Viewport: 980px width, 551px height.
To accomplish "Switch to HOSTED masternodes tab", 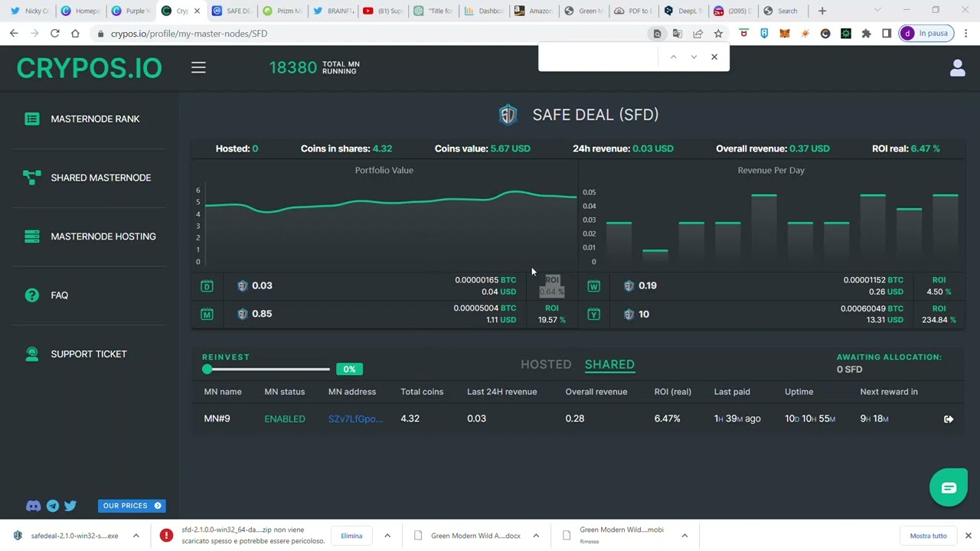I will [x=546, y=364].
